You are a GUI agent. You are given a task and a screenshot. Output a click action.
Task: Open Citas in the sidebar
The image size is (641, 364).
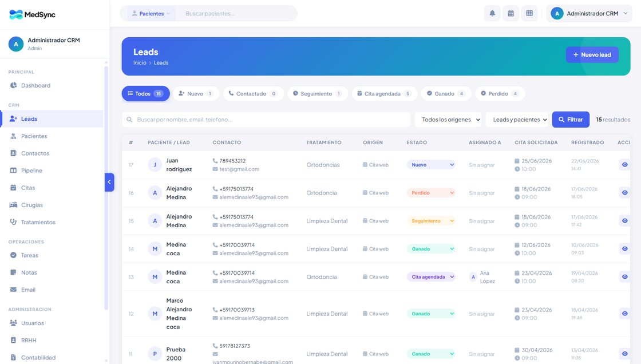pos(52,188)
